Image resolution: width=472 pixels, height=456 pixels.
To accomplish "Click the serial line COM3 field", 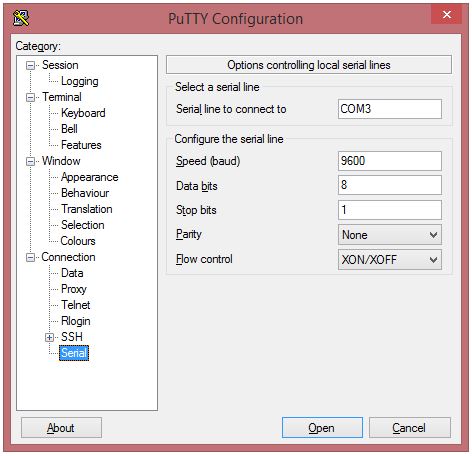I will [x=390, y=109].
